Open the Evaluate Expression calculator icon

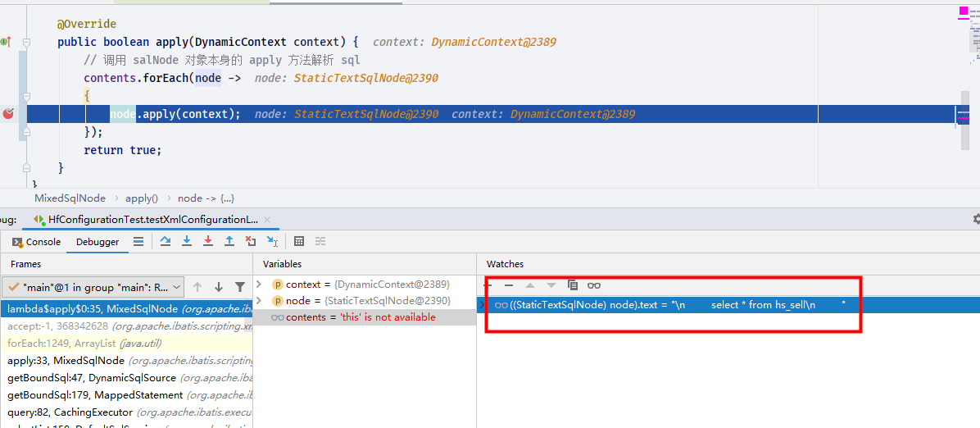tap(299, 241)
